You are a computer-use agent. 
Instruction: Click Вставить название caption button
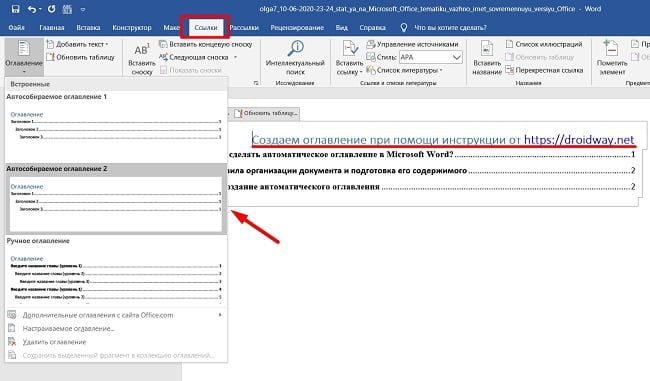coord(487,58)
